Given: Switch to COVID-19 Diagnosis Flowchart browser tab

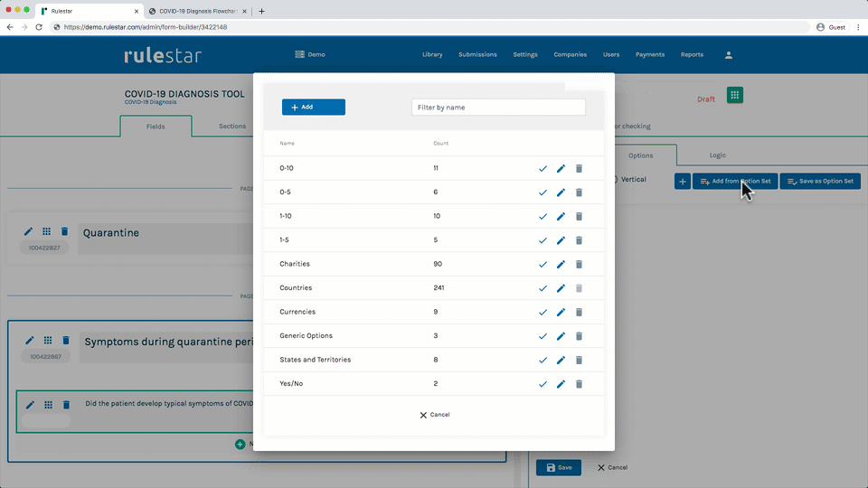Looking at the screenshot, I should click(198, 11).
